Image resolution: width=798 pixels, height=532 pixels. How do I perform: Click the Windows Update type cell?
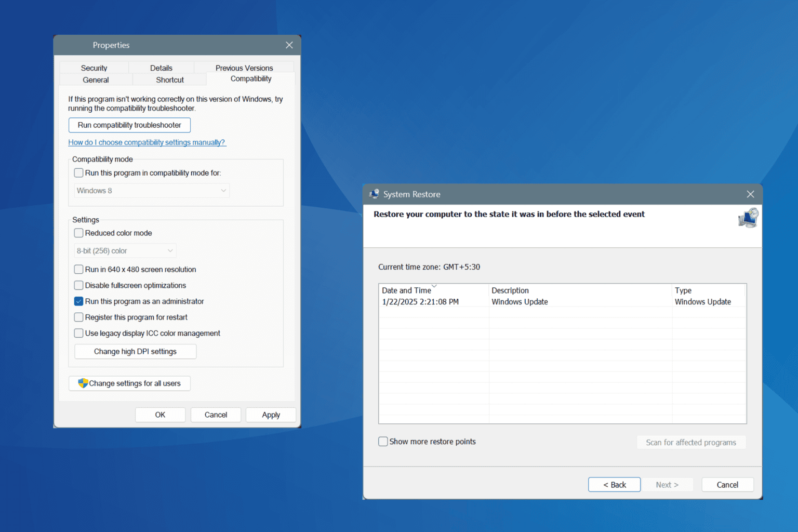[703, 302]
